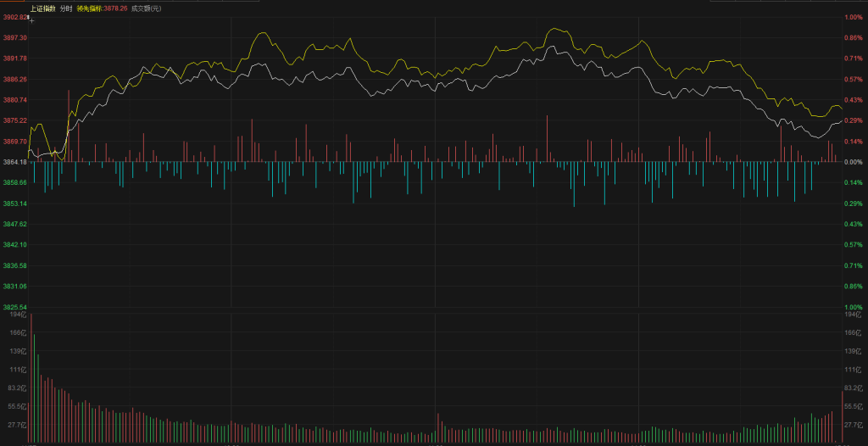Switch to the 分时 intraday view label

pyautogui.click(x=66, y=8)
